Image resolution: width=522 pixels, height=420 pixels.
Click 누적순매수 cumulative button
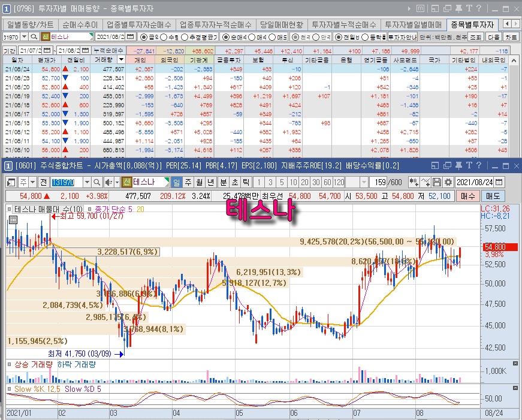coord(108,50)
